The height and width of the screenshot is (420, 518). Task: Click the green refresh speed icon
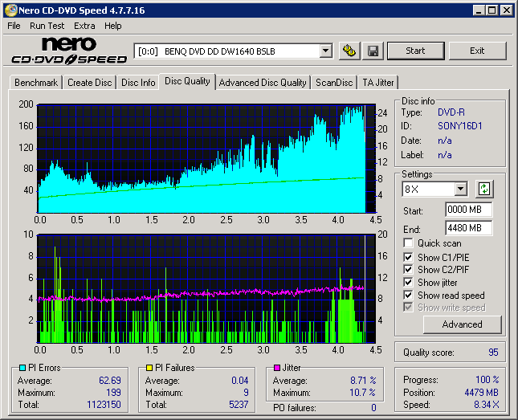484,189
